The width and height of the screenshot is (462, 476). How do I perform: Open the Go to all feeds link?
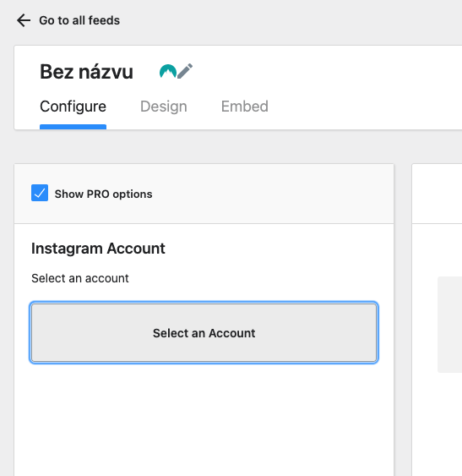(79, 20)
